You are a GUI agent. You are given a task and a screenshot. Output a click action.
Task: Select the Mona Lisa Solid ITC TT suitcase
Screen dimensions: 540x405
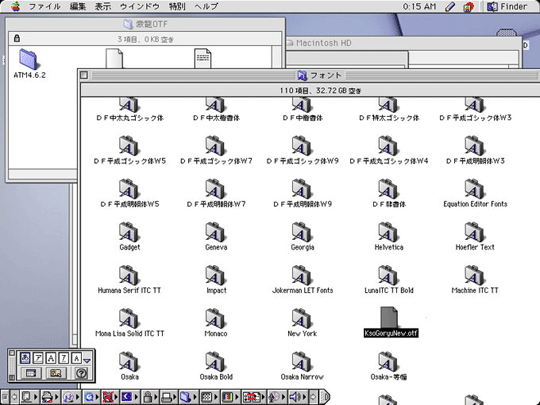click(129, 319)
